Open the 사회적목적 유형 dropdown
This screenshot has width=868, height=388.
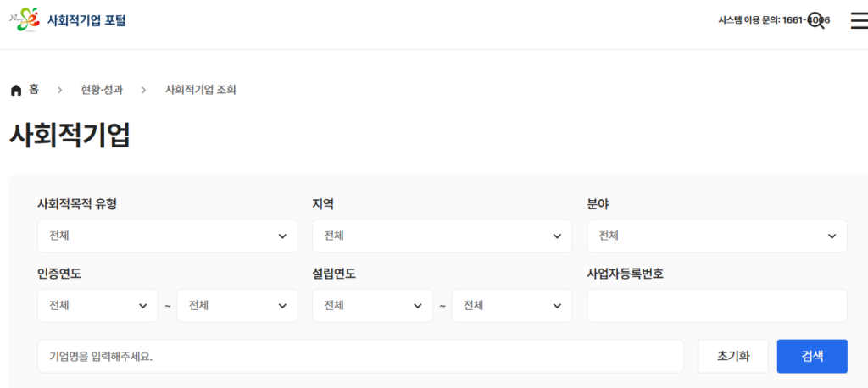(x=168, y=236)
